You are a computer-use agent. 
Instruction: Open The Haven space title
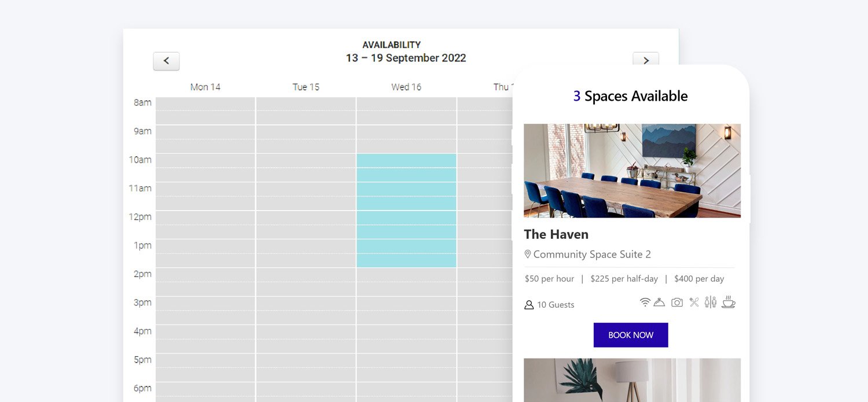coord(556,234)
